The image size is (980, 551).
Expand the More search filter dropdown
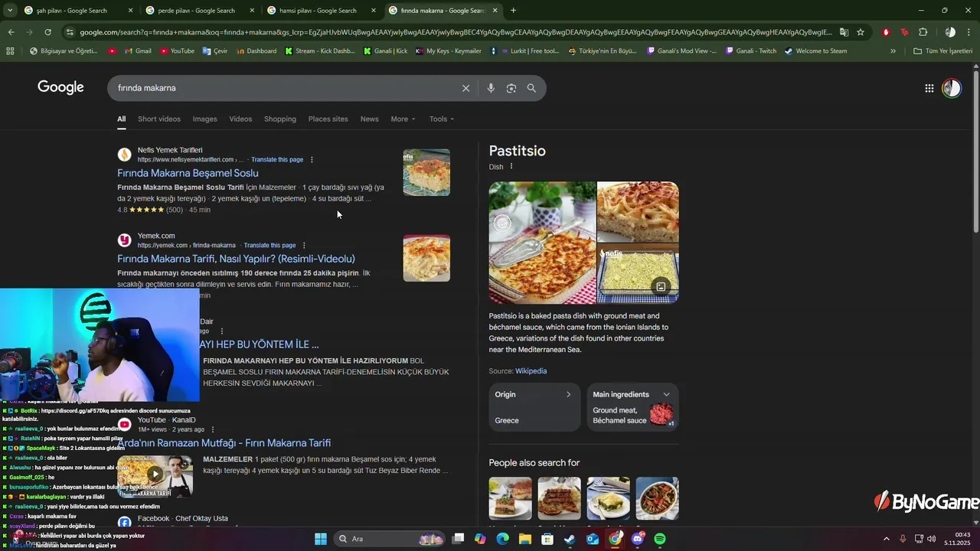[403, 119]
